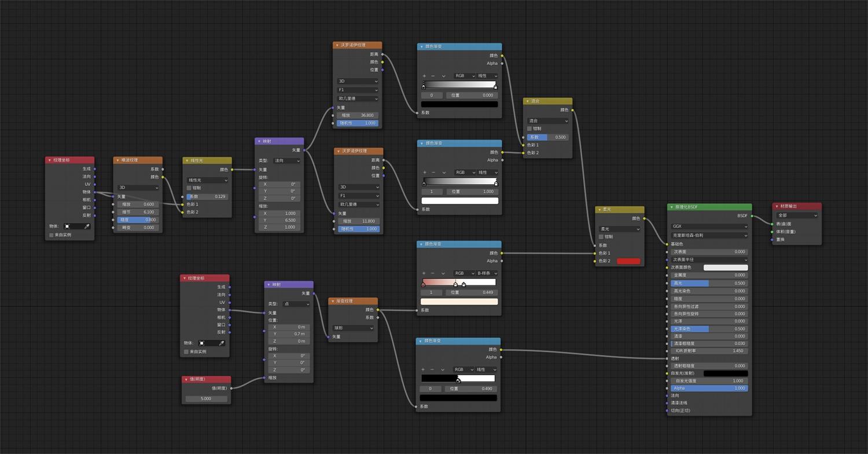Remove a stop in the B-样条 color ramp
Viewport: 868px width, 454px height.
click(432, 273)
